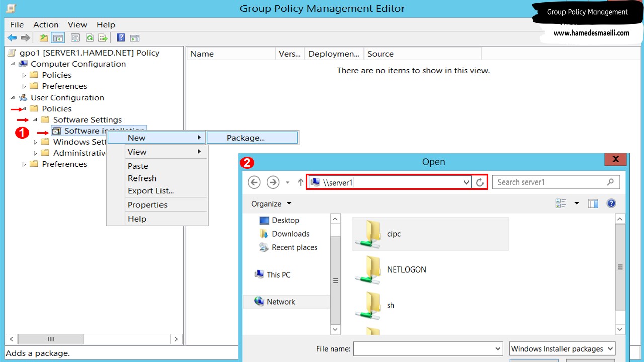
Task: Expand Administrative Templates tree node
Action: pyautogui.click(x=35, y=153)
